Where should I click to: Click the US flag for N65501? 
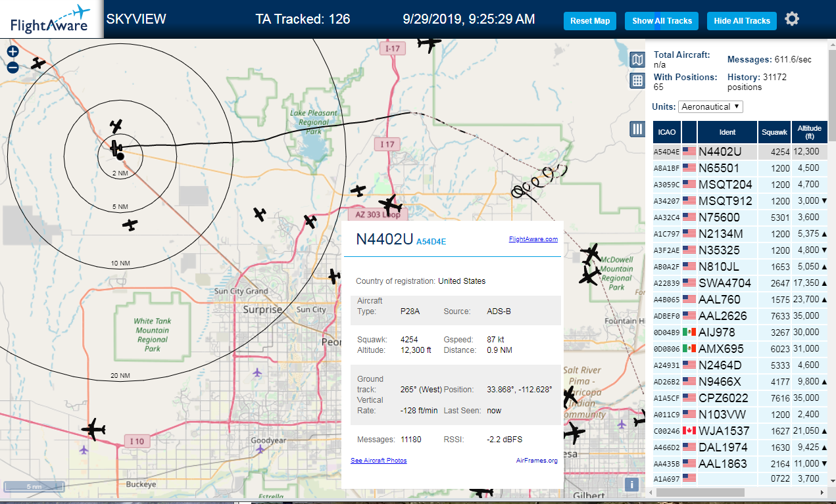pos(689,168)
